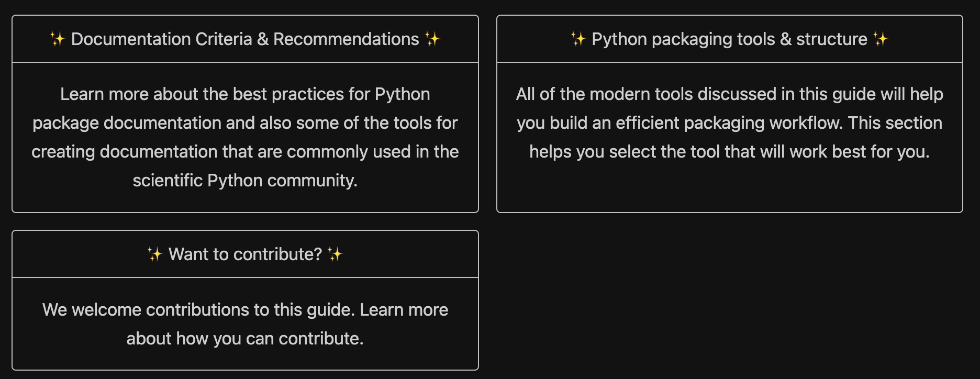
Task: Open the Want to contribute? card title
Action: tap(245, 254)
